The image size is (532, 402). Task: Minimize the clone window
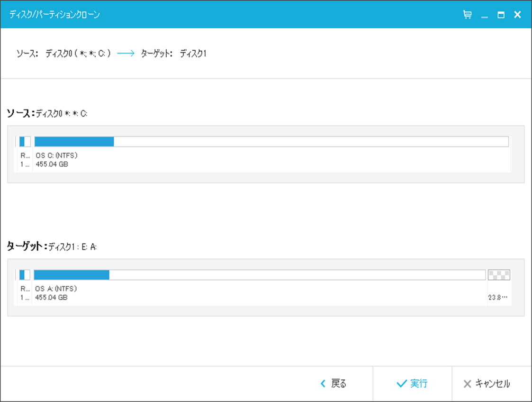coord(485,15)
